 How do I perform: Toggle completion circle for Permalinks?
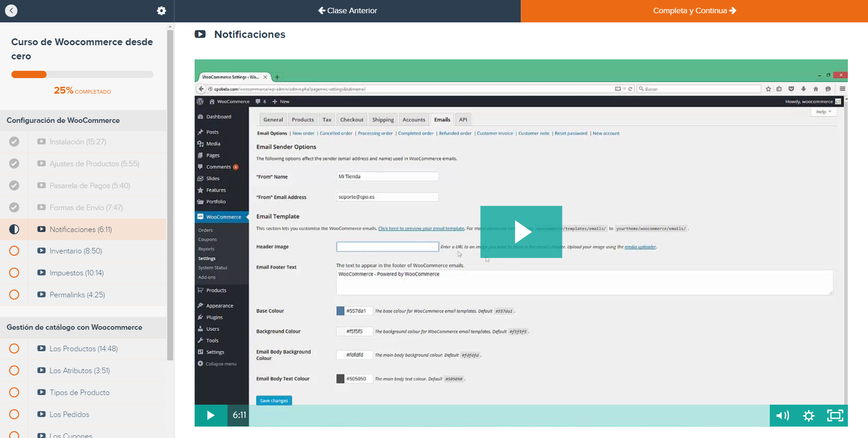(x=14, y=295)
